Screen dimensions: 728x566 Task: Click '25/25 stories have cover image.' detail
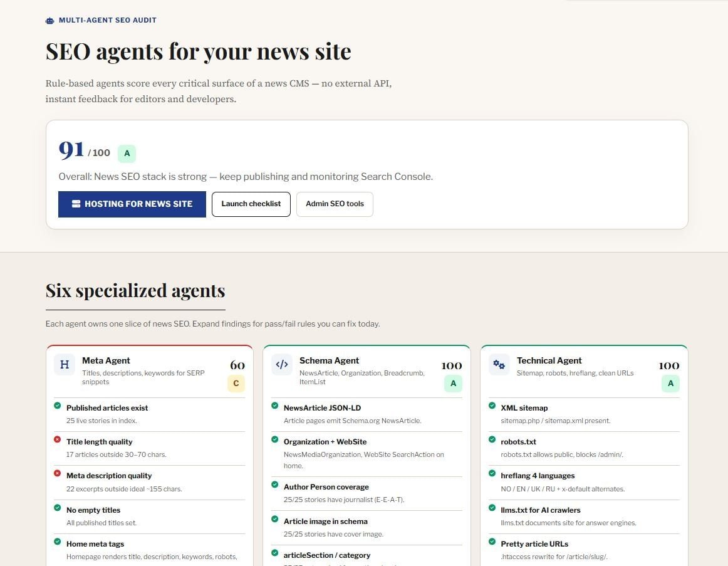point(333,534)
